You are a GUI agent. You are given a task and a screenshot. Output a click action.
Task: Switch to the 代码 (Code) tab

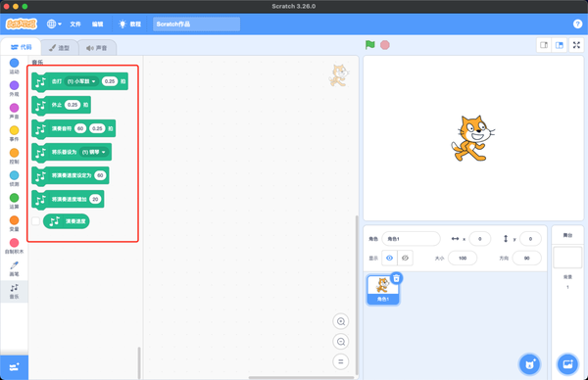(21, 47)
